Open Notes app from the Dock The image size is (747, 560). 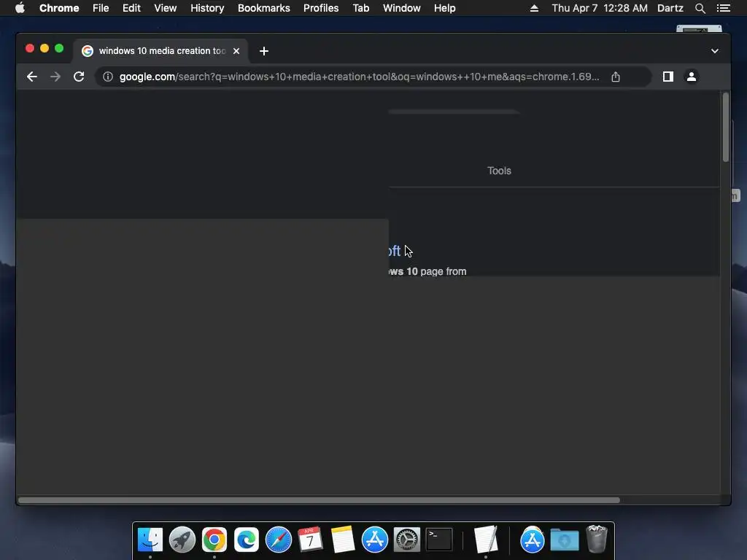(343, 540)
